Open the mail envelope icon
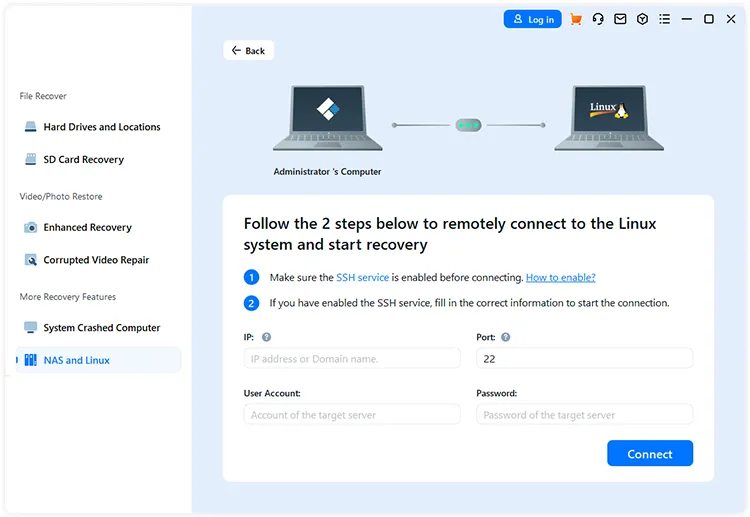Screen dimensions: 750x517 (620, 19)
